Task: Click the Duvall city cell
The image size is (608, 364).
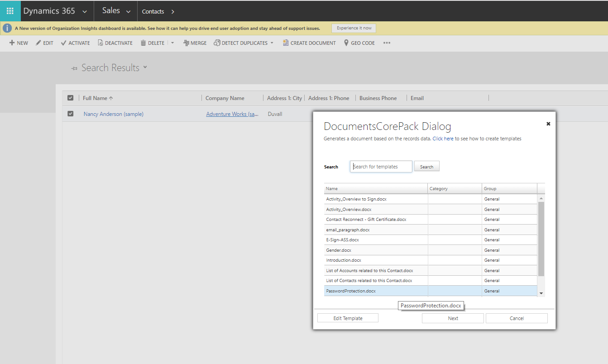Action: [275, 114]
